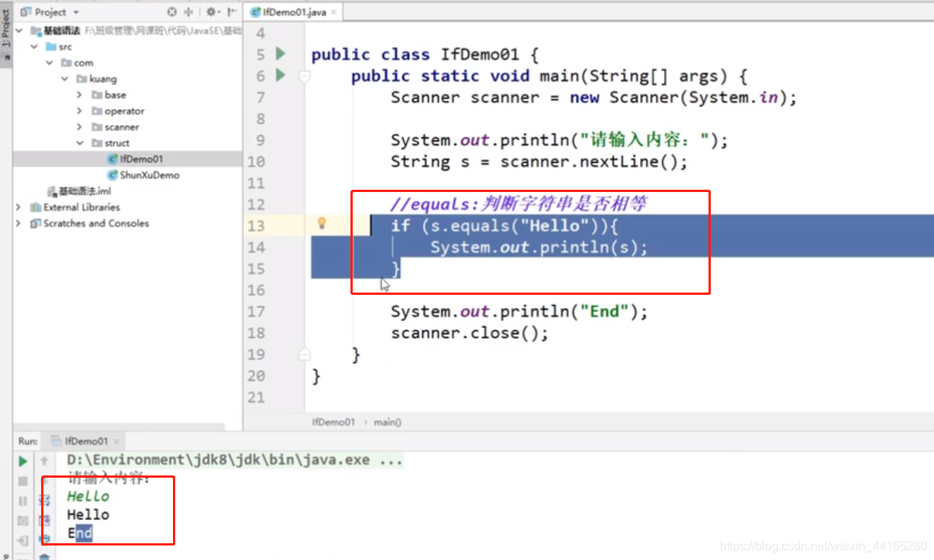Viewport: 934px width, 560px height.
Task: Hide the Project tool window panel
Action: (231, 12)
